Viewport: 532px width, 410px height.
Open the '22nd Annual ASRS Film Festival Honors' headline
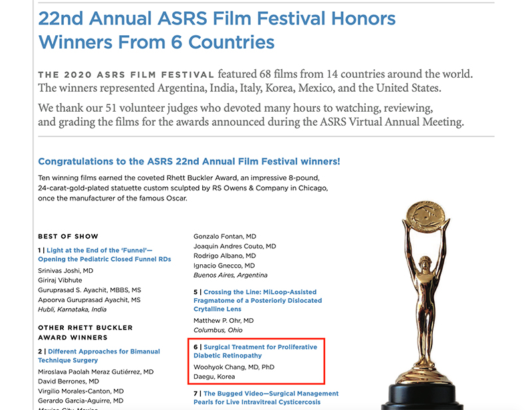pyautogui.click(x=217, y=30)
